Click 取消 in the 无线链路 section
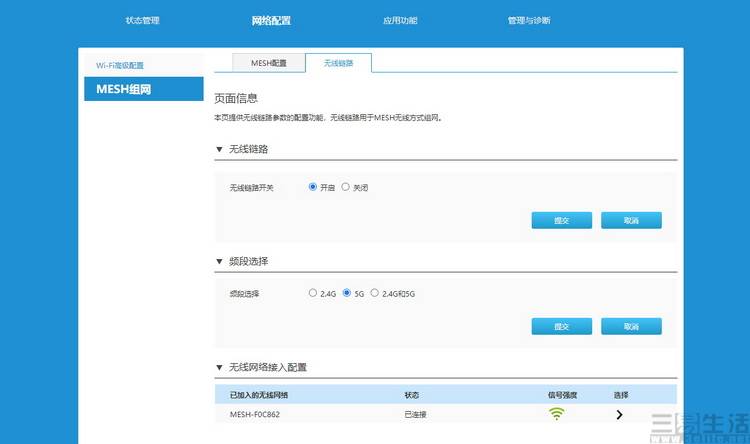 (x=631, y=220)
